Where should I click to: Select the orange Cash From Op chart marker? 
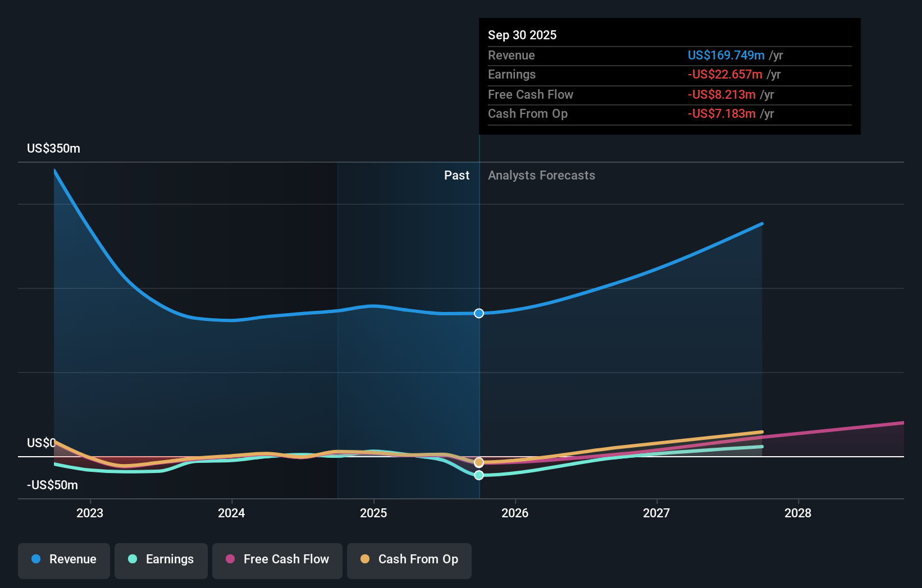(x=479, y=462)
